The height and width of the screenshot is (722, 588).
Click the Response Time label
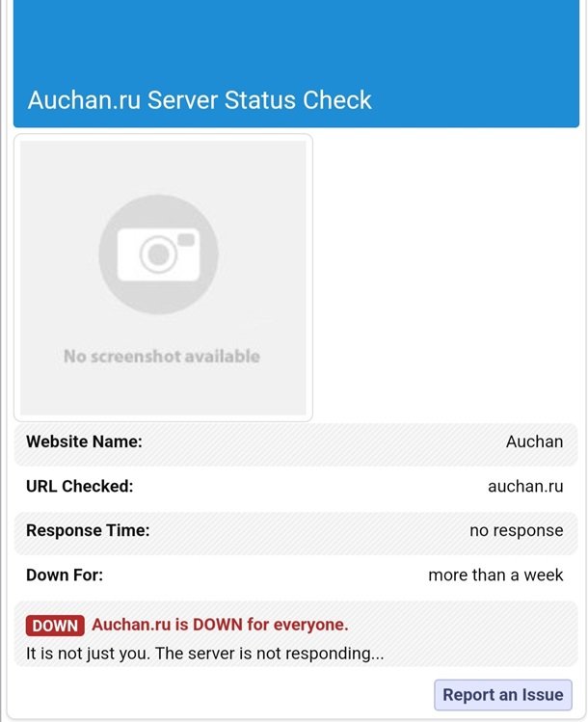pos(88,530)
